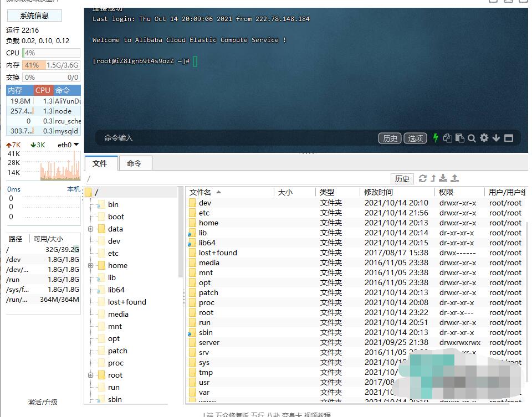
Task: Click the download icon in file toolbar
Action: (443, 178)
